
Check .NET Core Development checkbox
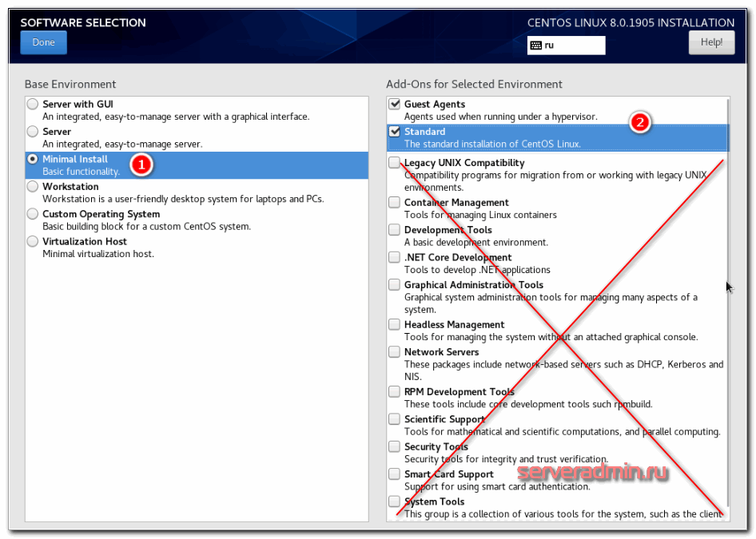point(395,257)
